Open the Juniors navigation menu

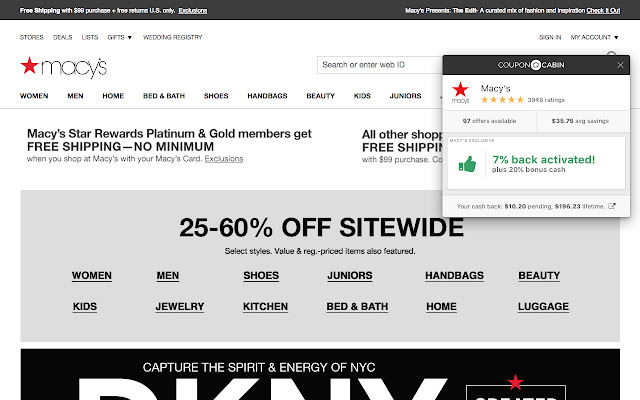[x=405, y=96]
